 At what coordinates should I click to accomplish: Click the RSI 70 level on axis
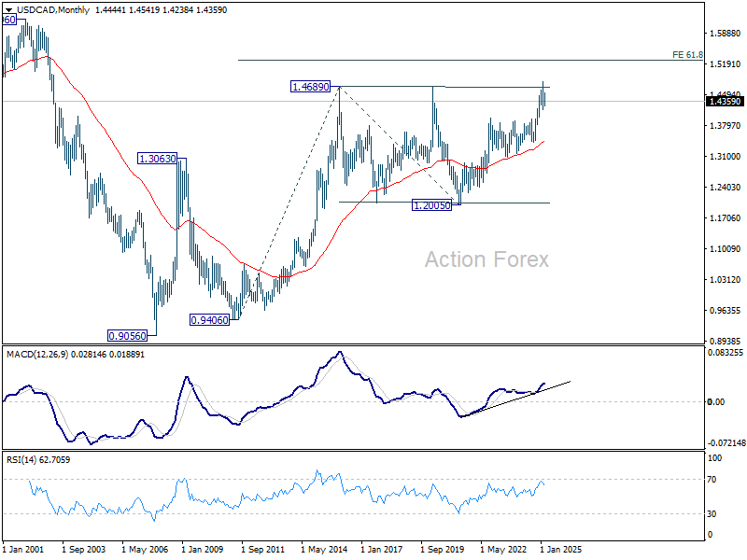tap(712, 480)
